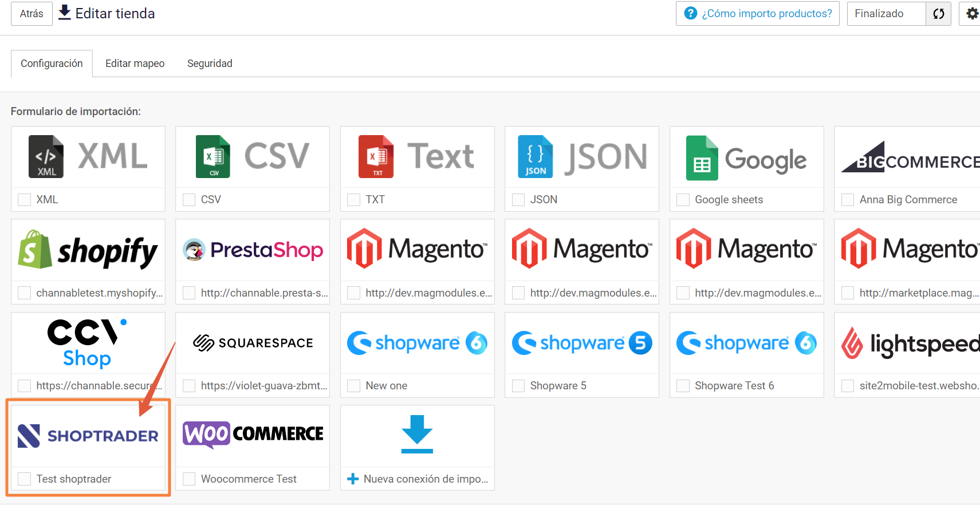
Task: Tick the TXT checkbox
Action: pyautogui.click(x=354, y=200)
